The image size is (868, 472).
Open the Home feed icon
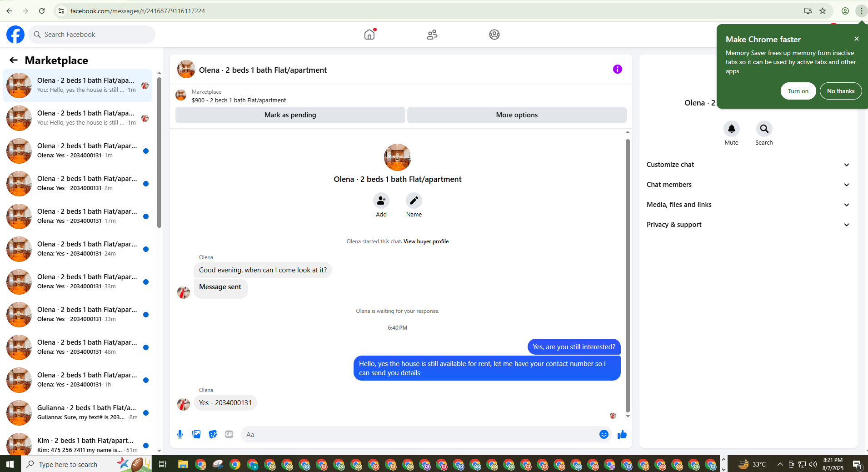pos(369,35)
